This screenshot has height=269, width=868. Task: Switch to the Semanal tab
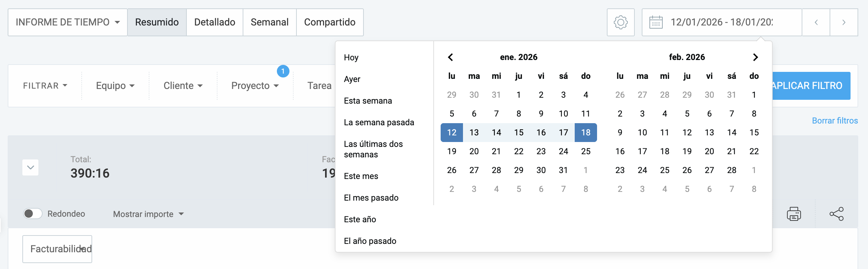coord(269,22)
